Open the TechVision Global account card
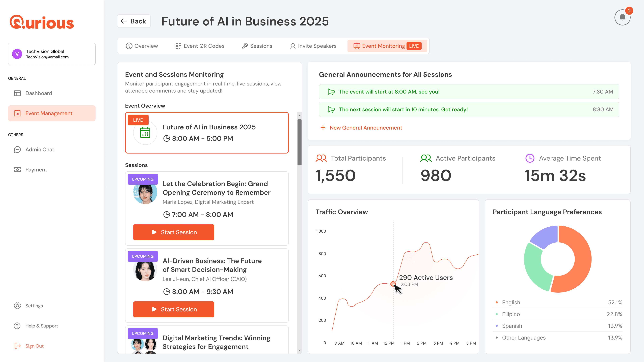Viewport: 644px width, 362px height. (x=52, y=54)
